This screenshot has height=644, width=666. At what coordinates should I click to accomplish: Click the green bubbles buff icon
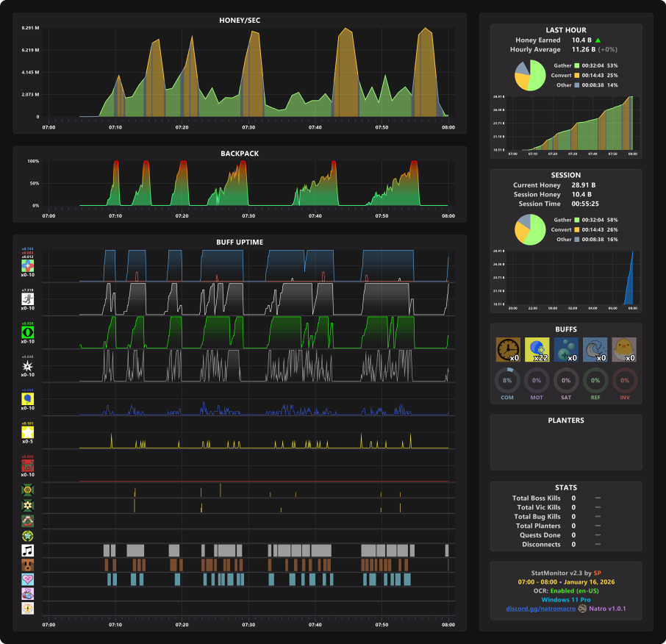pos(566,350)
